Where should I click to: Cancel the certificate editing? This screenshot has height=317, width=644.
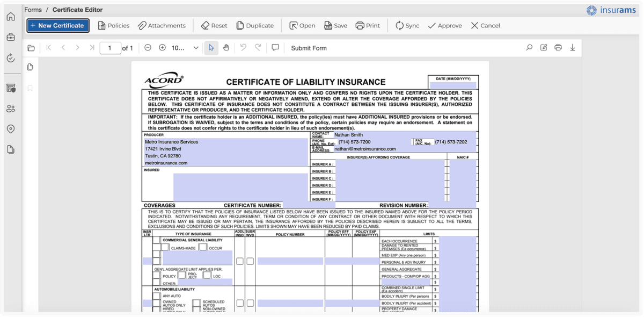[485, 25]
